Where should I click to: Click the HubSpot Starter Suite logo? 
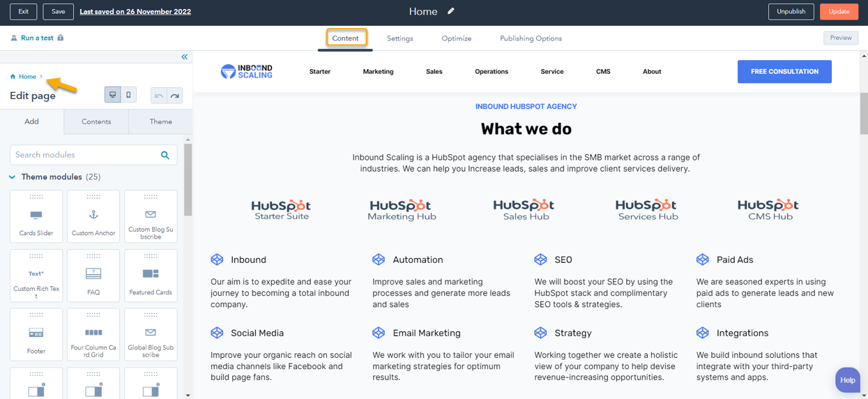281,209
